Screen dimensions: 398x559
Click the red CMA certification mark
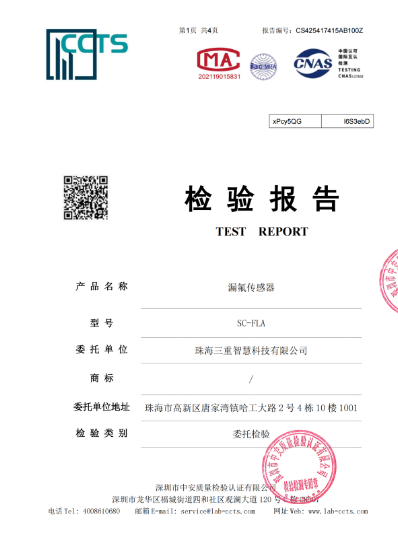click(218, 60)
